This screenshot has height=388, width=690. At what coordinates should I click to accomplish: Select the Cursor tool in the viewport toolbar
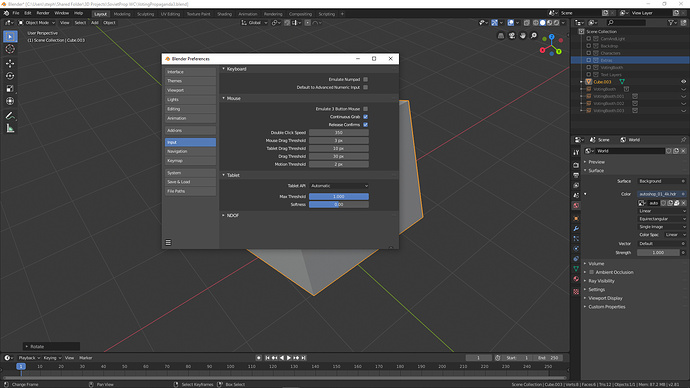point(10,49)
